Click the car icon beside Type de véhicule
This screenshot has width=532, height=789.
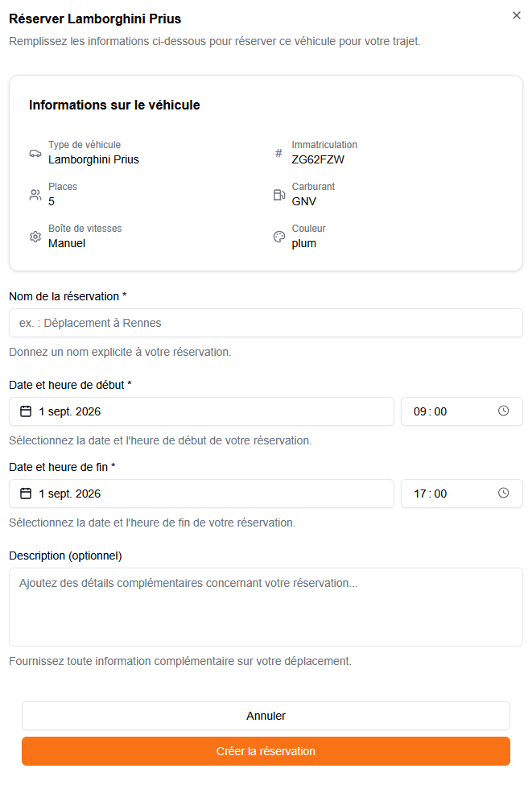point(35,153)
